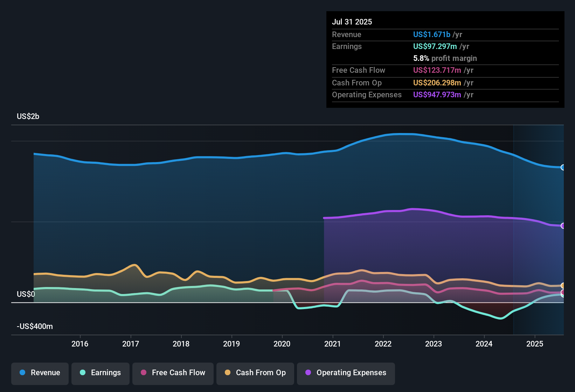This screenshot has height=392, width=575.
Task: Click the Jul 31 2025 tooltip header
Action: tap(352, 22)
